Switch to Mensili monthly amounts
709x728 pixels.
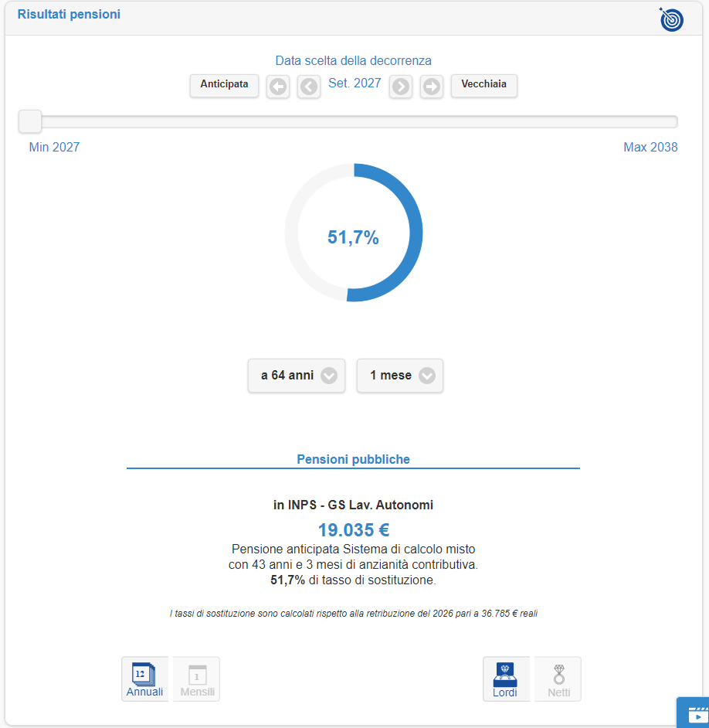197,679
